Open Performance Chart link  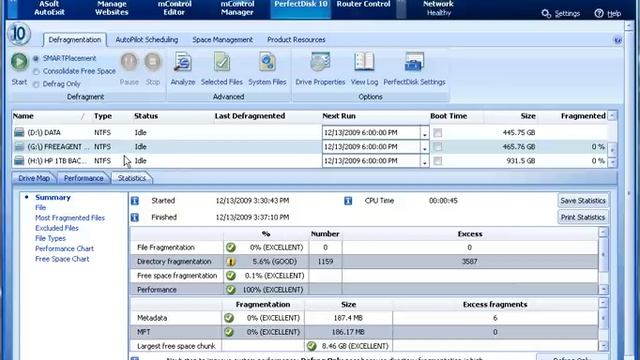point(64,249)
